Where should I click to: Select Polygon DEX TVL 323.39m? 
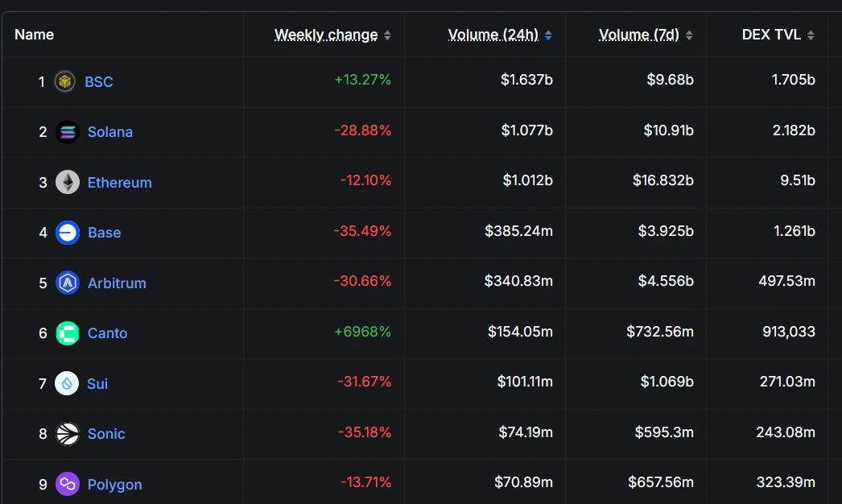(x=786, y=482)
